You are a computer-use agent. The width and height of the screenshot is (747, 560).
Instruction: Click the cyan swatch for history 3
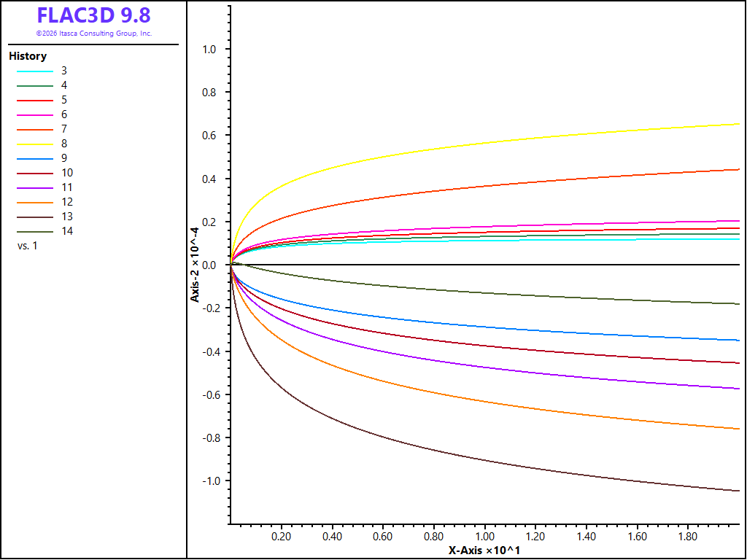pos(35,71)
